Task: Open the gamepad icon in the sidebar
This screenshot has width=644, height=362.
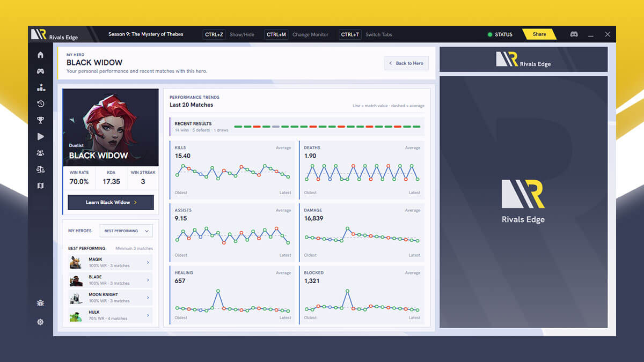Action: 40,71
